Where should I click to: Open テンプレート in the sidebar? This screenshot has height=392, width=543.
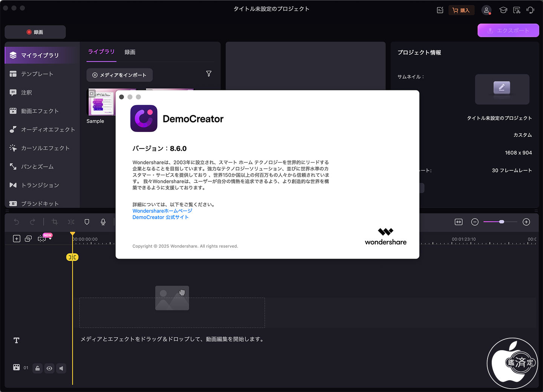pyautogui.click(x=42, y=74)
